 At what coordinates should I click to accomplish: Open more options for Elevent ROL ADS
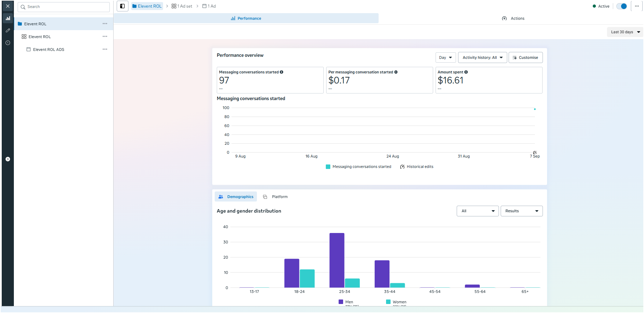tap(105, 50)
